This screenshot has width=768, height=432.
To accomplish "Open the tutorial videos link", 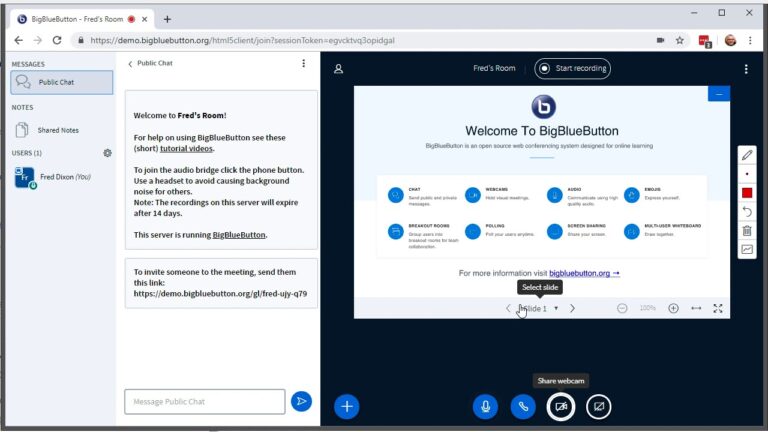I will 186,148.
